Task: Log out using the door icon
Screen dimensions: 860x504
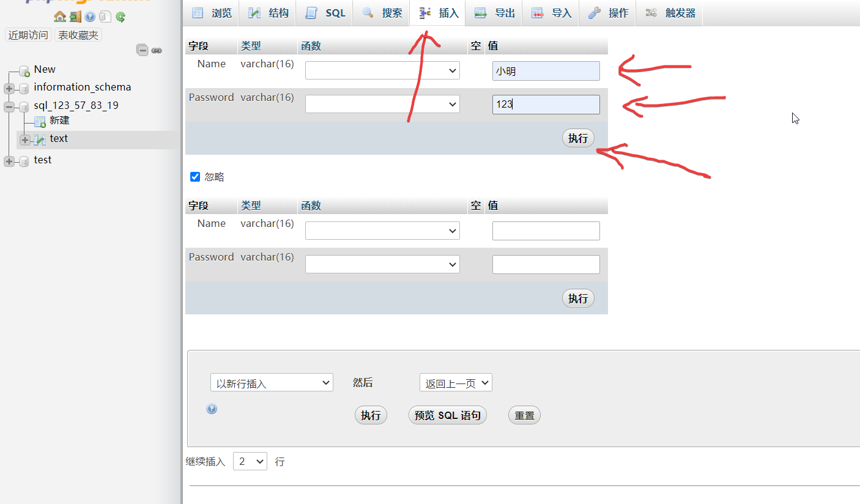Action: pyautogui.click(x=75, y=17)
